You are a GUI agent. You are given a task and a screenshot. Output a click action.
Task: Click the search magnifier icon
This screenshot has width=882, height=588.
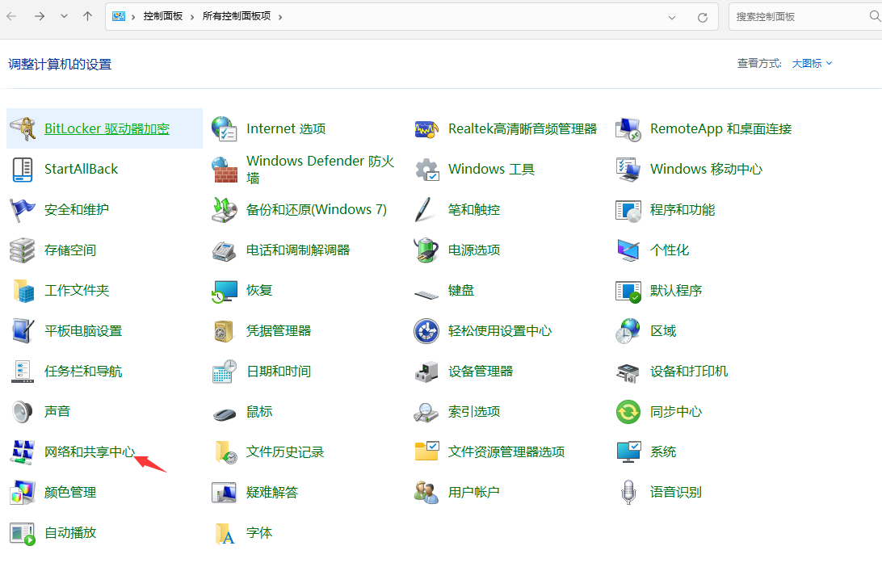pyautogui.click(x=875, y=17)
